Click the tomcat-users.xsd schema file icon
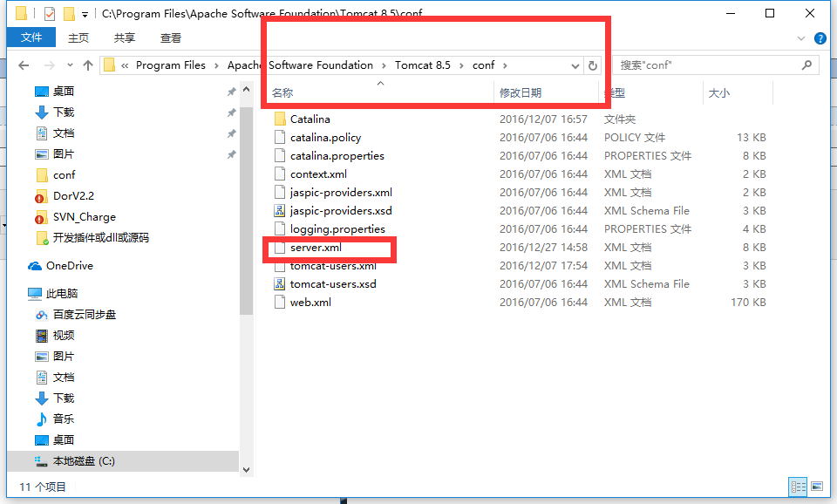837x504 pixels. [x=279, y=283]
